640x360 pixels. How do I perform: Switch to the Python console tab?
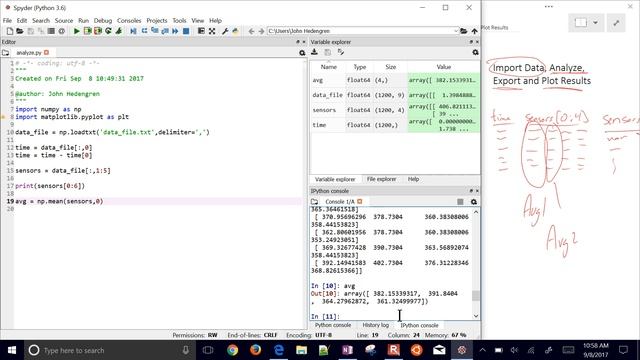333,325
